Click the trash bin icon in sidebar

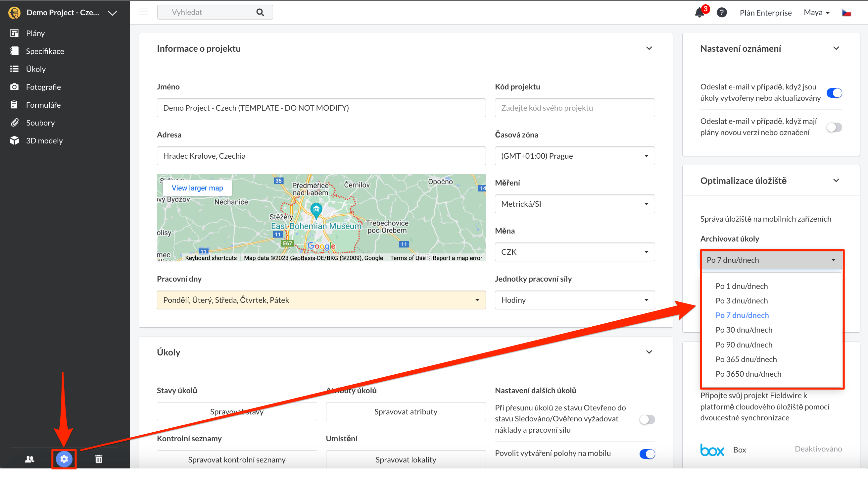click(98, 459)
